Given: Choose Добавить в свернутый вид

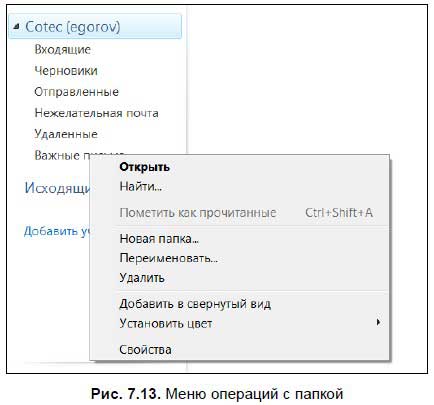Looking at the screenshot, I should 195,304.
